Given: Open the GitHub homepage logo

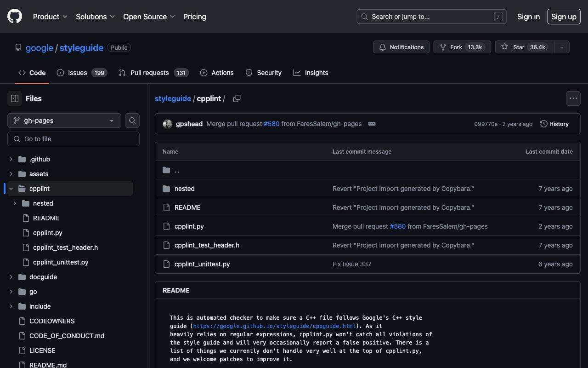Looking at the screenshot, I should coord(15,17).
